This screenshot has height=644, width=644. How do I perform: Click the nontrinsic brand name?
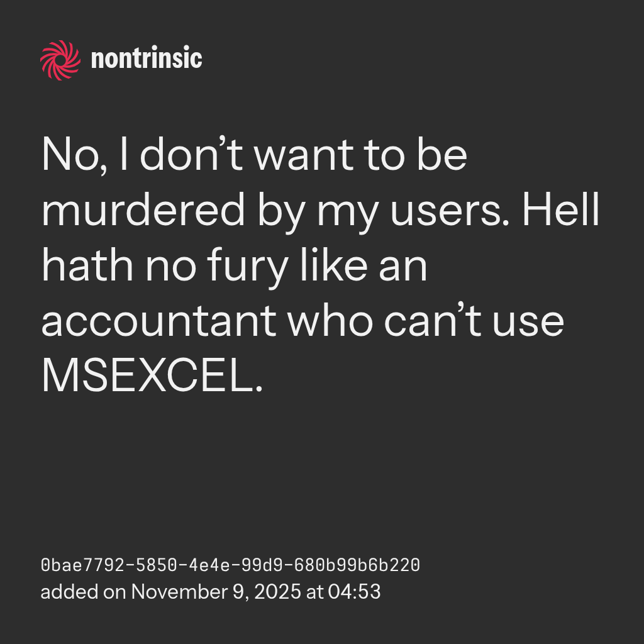[147, 60]
